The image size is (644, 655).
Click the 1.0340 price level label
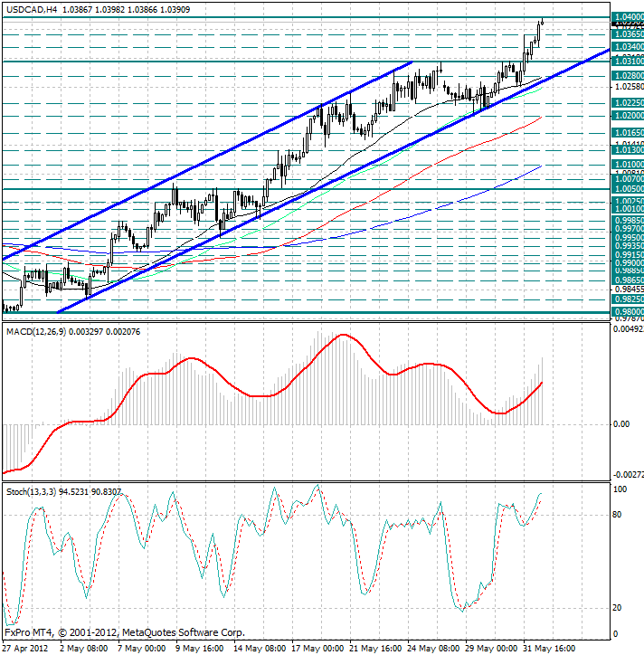pyautogui.click(x=628, y=46)
